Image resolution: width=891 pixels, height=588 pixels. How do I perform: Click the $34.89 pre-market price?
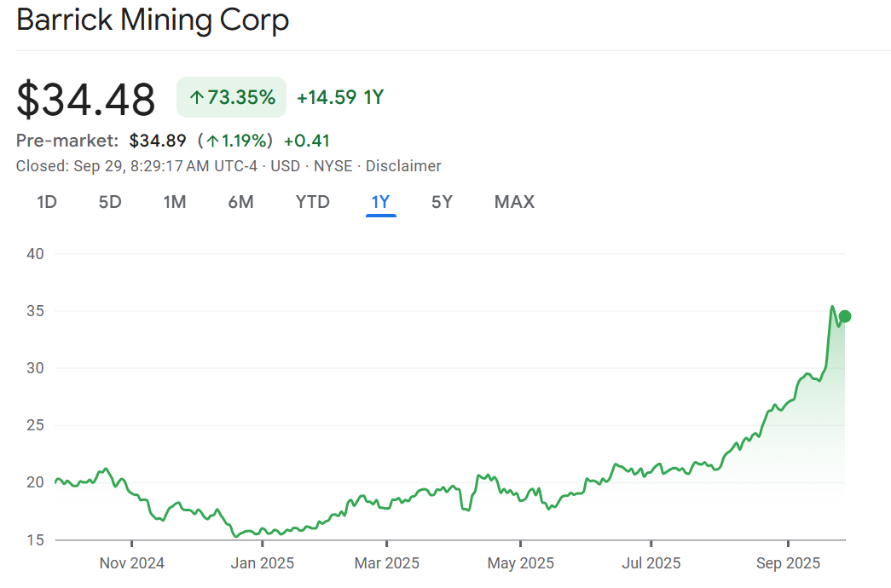coord(158,141)
